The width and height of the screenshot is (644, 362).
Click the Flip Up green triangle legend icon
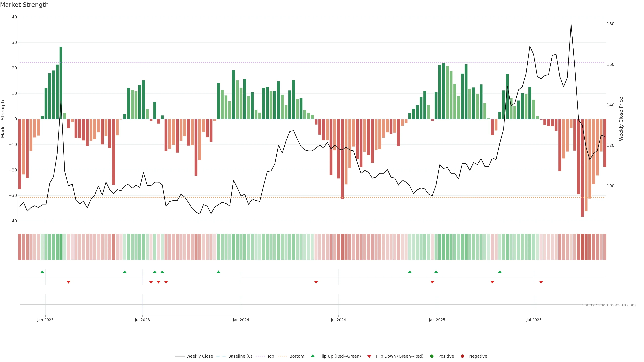312,356
